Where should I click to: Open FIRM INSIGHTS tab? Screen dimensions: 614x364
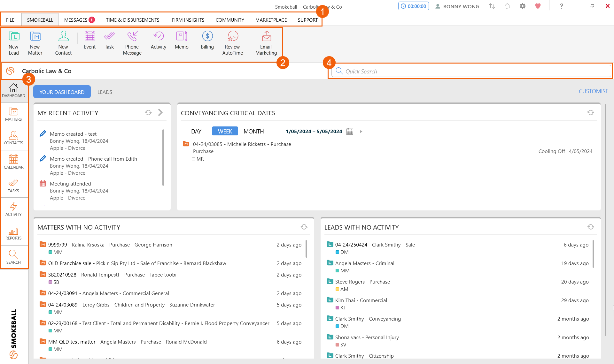pyautogui.click(x=188, y=20)
